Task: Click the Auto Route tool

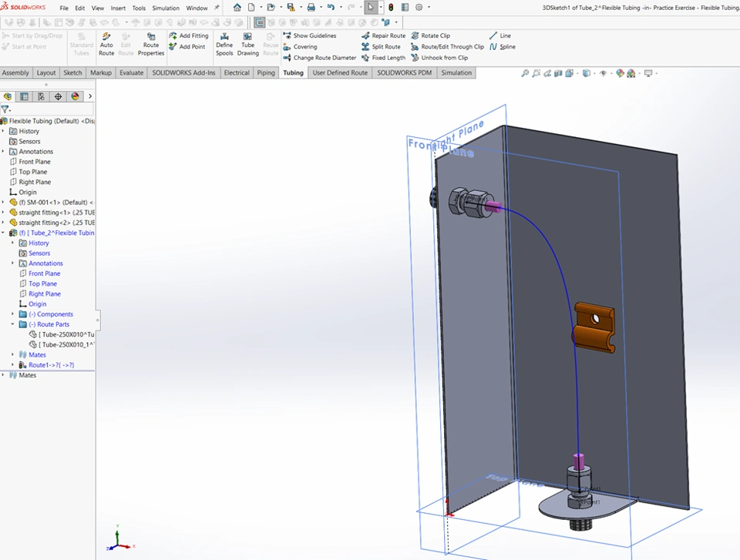Action: (106, 44)
